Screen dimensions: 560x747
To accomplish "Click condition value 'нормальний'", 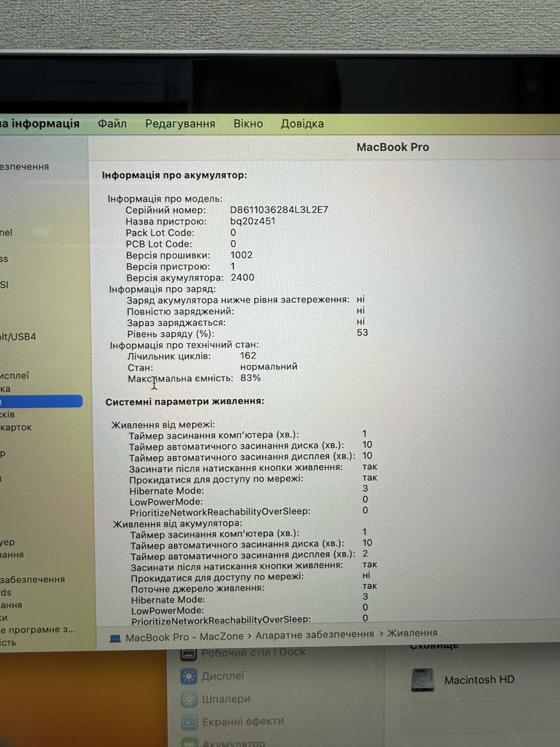I will [269, 366].
